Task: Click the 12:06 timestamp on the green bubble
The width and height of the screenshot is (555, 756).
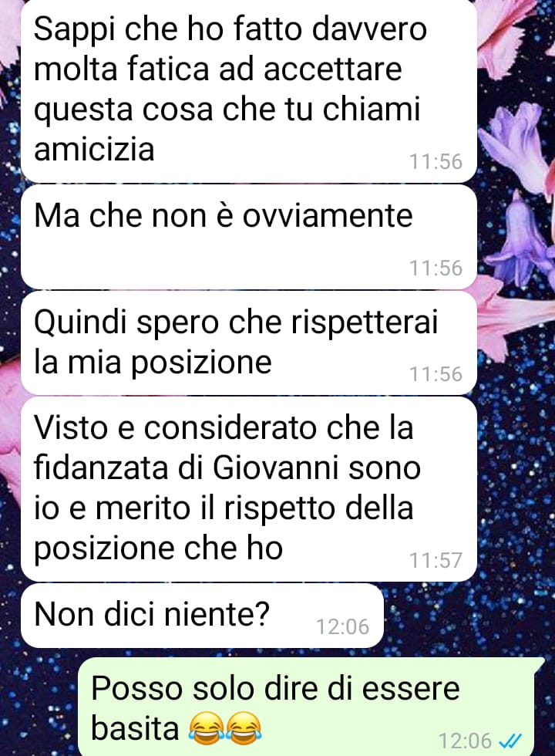Action: pyautogui.click(x=466, y=740)
